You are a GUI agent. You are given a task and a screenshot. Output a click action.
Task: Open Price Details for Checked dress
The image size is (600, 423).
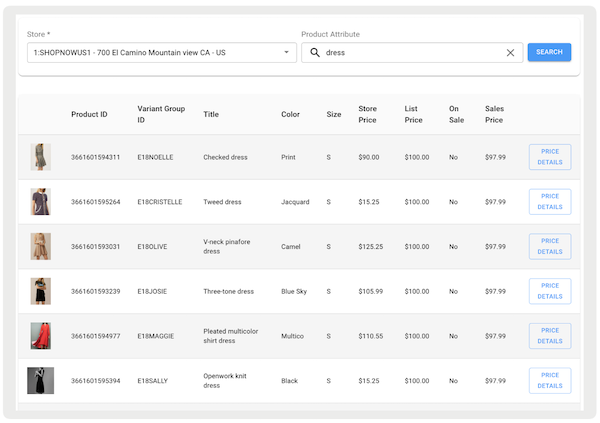pyautogui.click(x=550, y=157)
